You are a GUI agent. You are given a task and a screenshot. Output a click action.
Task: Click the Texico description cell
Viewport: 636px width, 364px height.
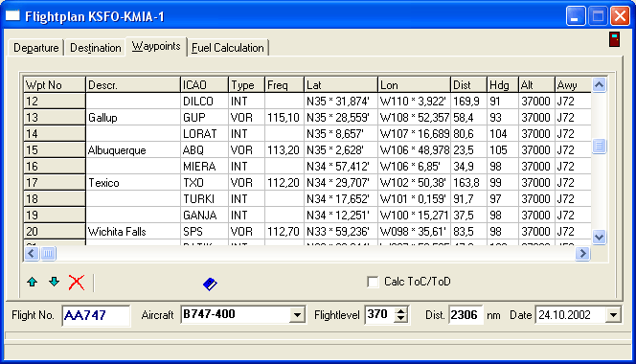[132, 183]
